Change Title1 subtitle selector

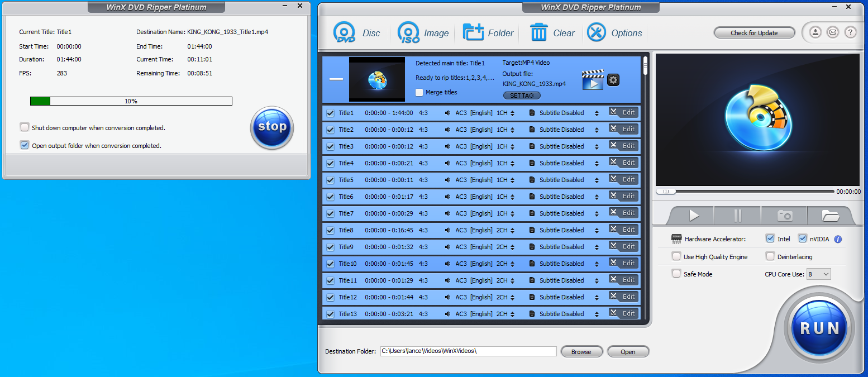tap(597, 113)
